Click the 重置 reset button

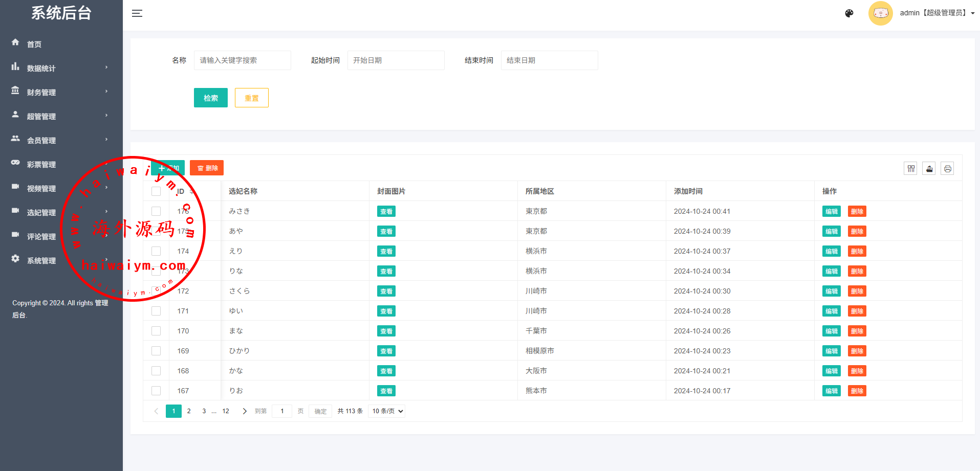coord(251,98)
